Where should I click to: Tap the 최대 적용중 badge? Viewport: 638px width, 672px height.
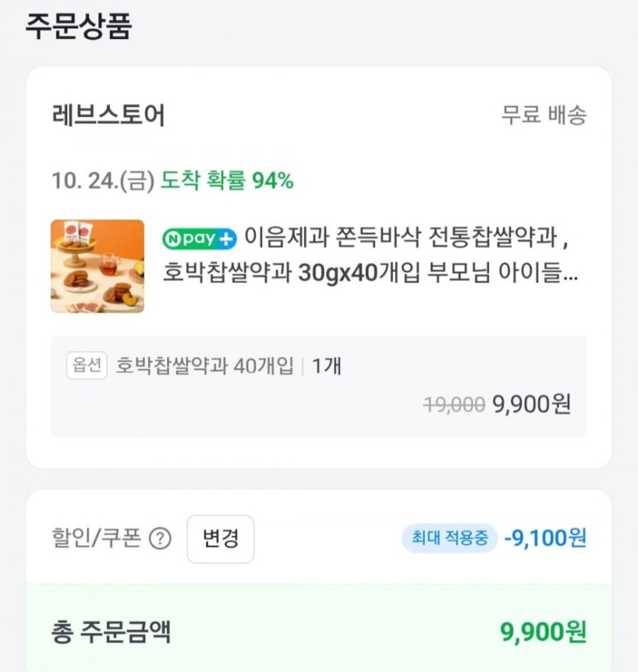pyautogui.click(x=449, y=538)
